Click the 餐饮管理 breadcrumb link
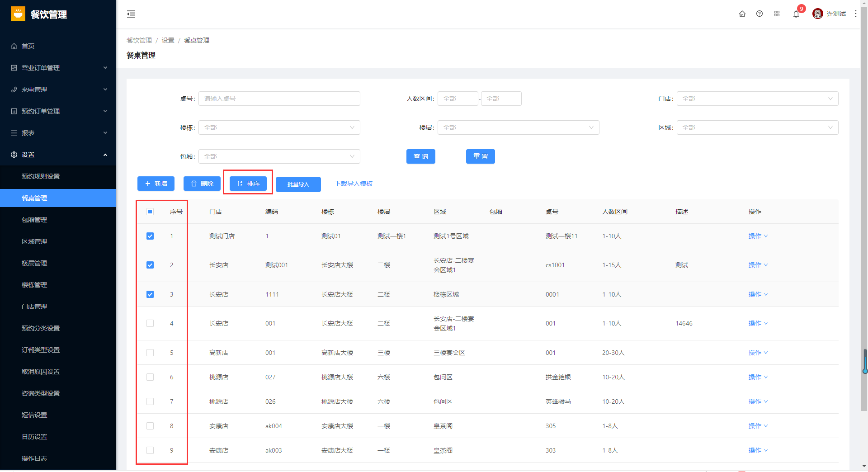This screenshot has width=868, height=472. [139, 40]
